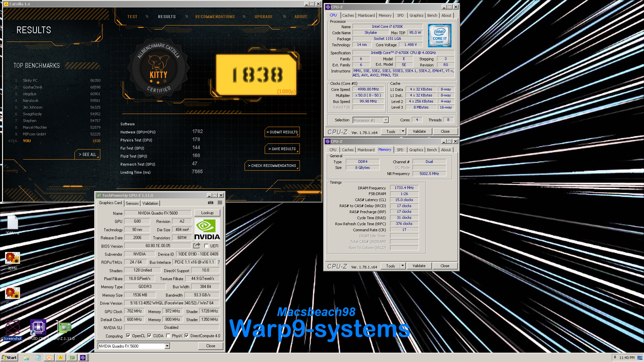Select the Screenshot desktop icon
The height and width of the screenshot is (362, 644).
pos(12,330)
